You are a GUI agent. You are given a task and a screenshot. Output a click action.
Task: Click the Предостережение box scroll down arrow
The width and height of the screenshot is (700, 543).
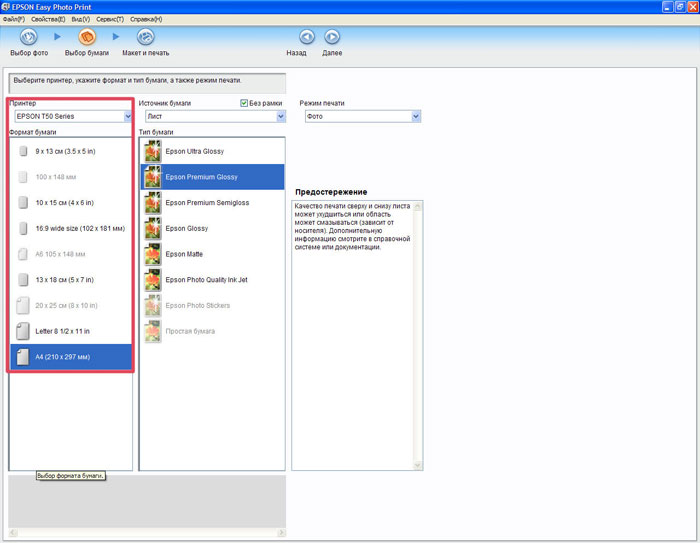coord(418,465)
